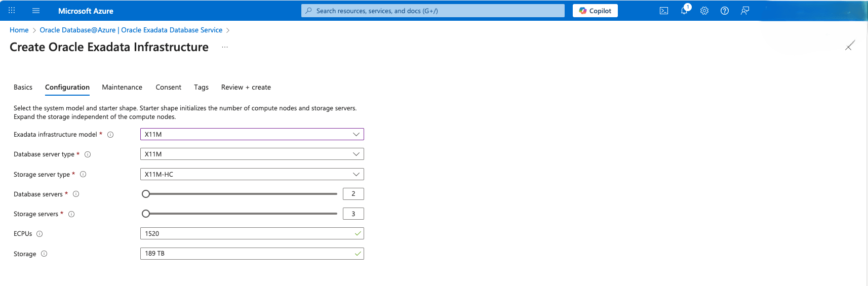Viewport: 868px width, 286px height.
Task: Expand Exadata infrastructure model dropdown
Action: [252, 134]
